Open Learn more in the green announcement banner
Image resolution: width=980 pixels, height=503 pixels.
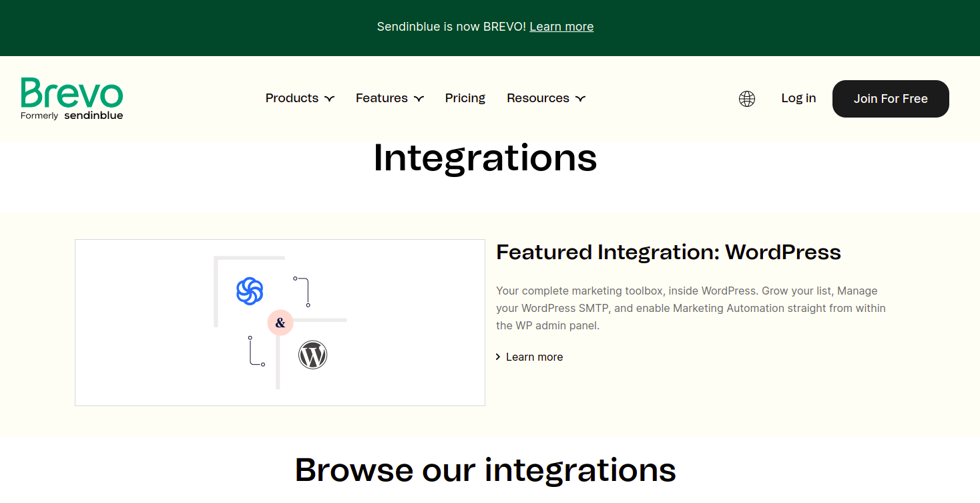pos(561,26)
